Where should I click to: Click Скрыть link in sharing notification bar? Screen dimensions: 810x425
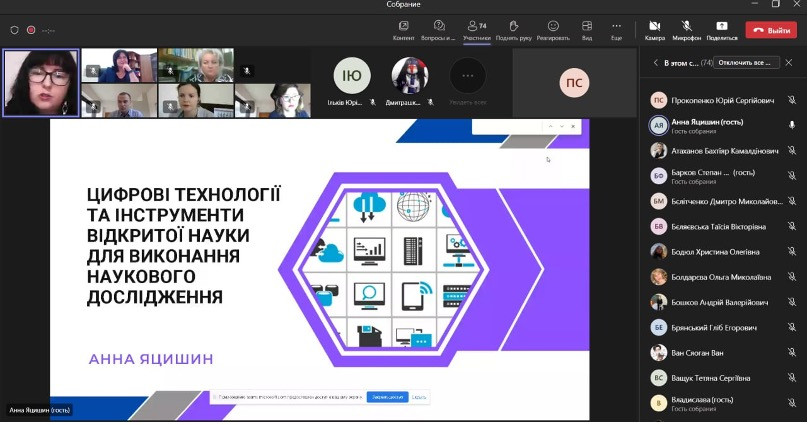pos(419,397)
